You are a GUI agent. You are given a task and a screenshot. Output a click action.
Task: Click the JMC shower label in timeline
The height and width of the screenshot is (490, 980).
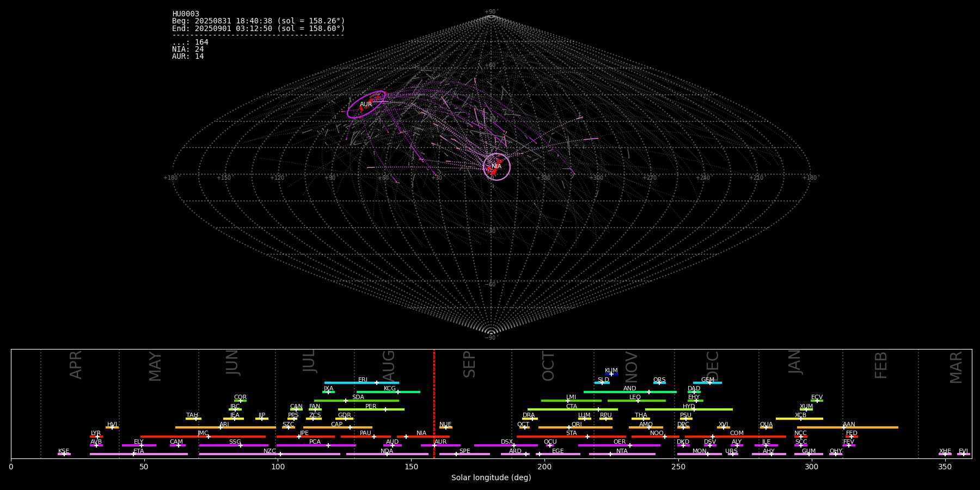coord(203,433)
